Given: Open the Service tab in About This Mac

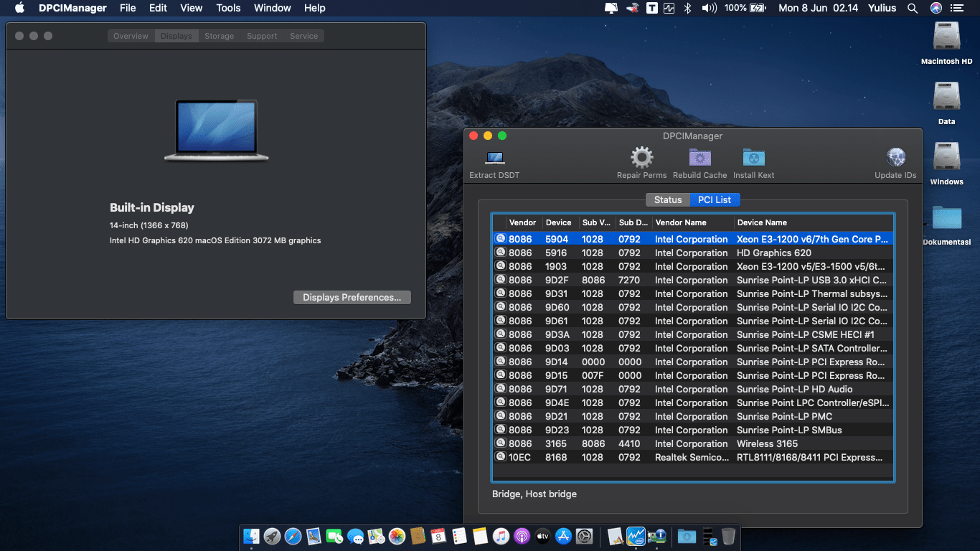Looking at the screenshot, I should coord(303,36).
